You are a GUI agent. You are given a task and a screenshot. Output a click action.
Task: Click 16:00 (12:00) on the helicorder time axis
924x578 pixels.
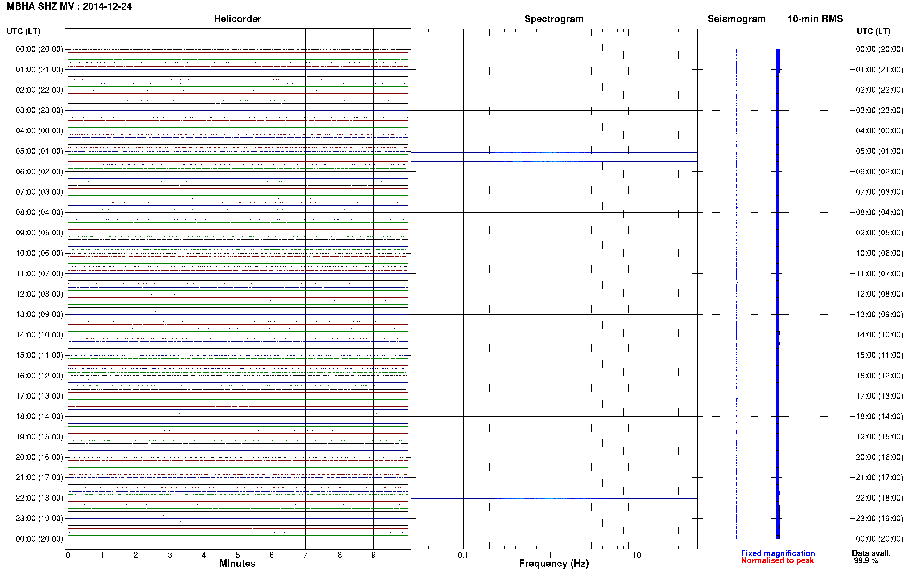39,376
